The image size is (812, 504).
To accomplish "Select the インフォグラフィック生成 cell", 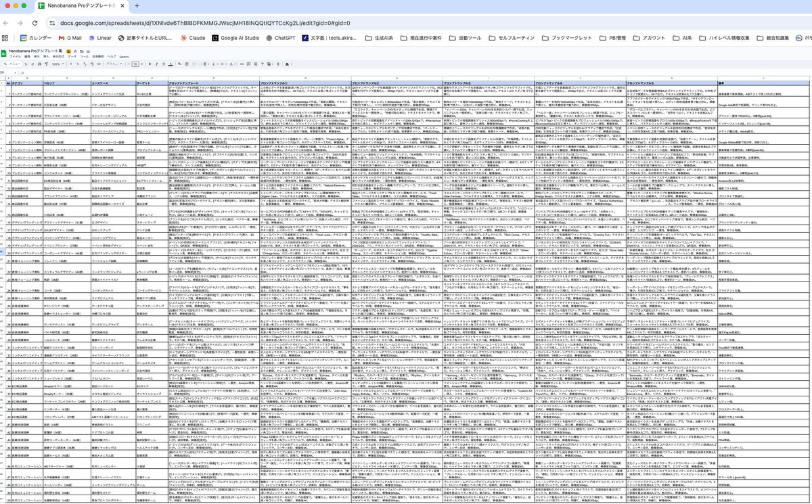I will tap(113, 89).
